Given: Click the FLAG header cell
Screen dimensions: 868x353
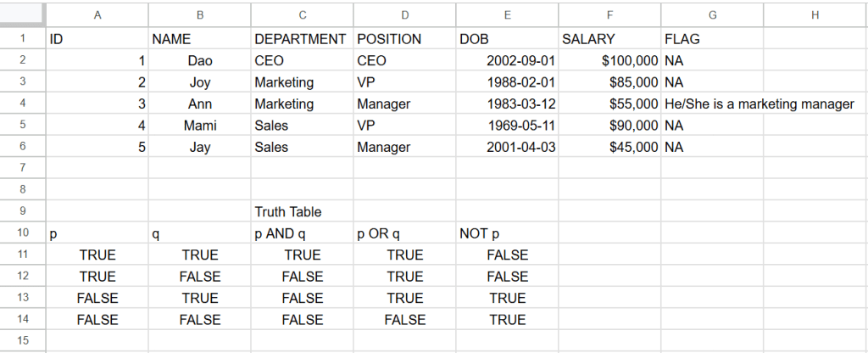Looking at the screenshot, I should (712, 39).
